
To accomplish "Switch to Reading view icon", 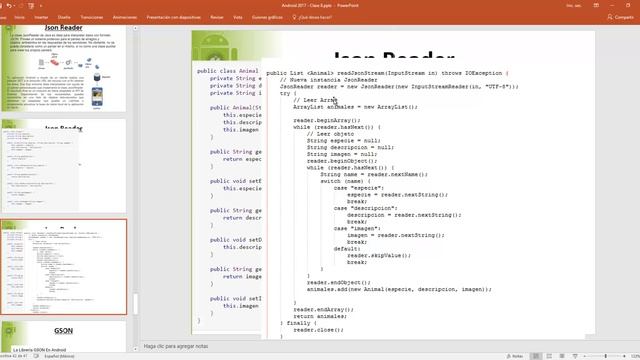I will pyautogui.click(x=562, y=356).
